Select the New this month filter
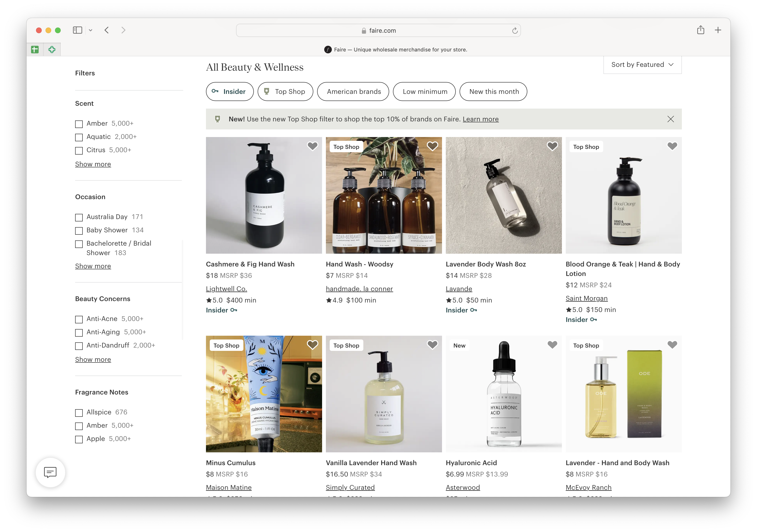This screenshot has width=757, height=532. coord(493,92)
